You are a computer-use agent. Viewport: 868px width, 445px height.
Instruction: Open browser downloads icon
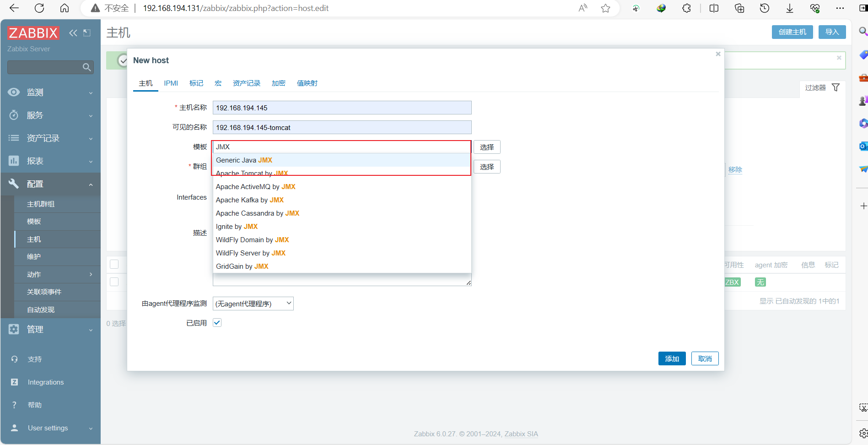pos(790,8)
